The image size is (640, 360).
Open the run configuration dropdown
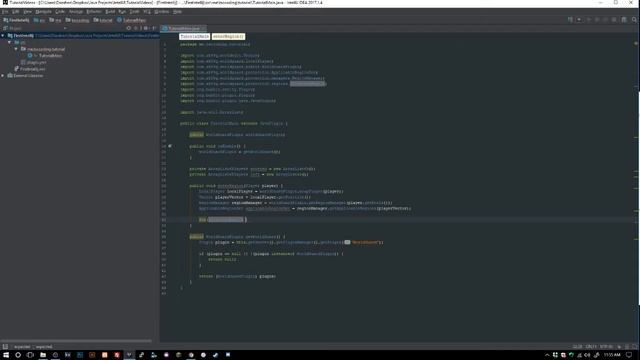579,20
